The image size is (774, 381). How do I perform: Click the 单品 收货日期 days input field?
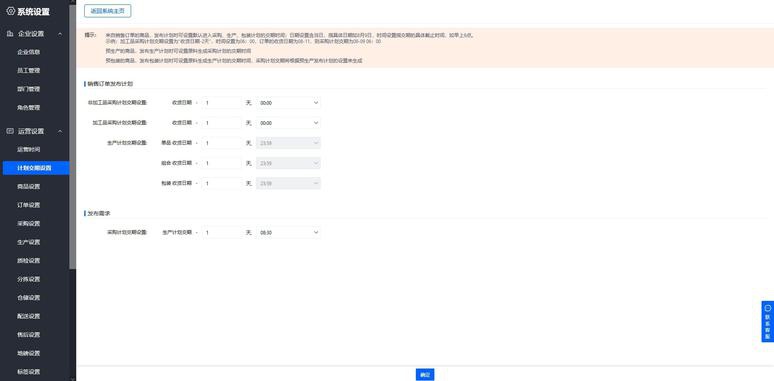click(221, 143)
